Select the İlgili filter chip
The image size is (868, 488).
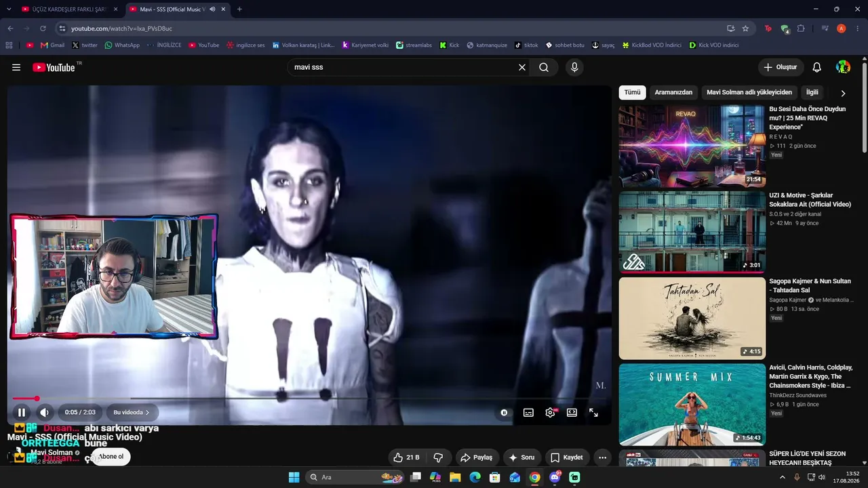pyautogui.click(x=812, y=92)
